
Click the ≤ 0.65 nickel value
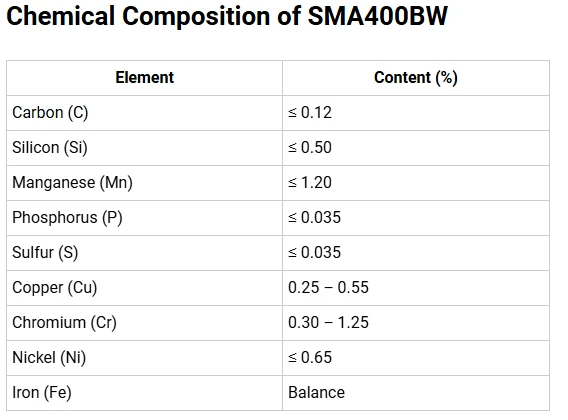[310, 358]
